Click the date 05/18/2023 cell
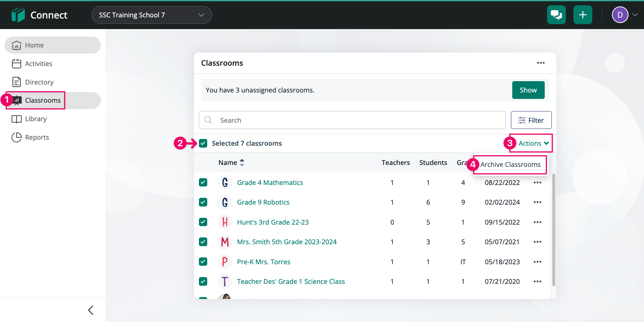Image resolution: width=644 pixels, height=322 pixels. 502,262
